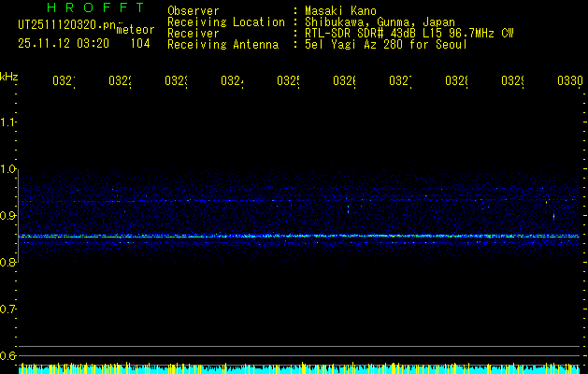Viewport: 588px width, 374px height.
Task: Click the bright carrier line near 0.85 kHz
Action: point(299,237)
